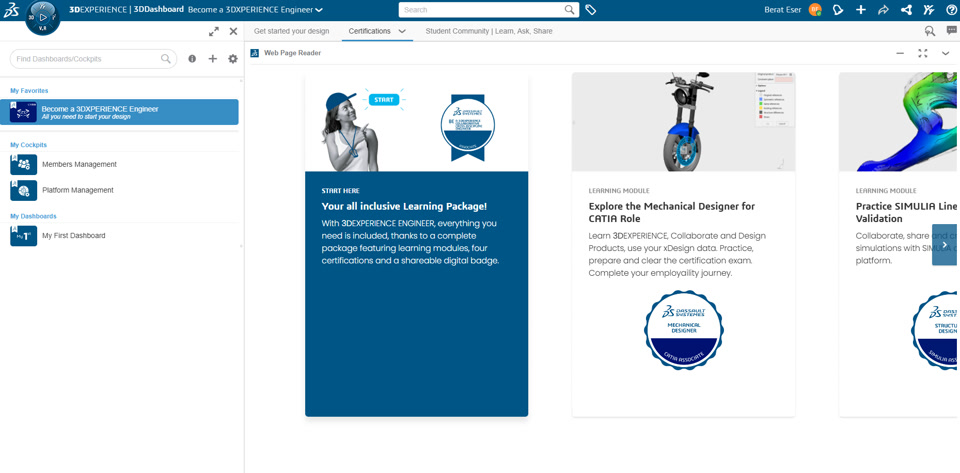Open Your all inclusive Learning Package card
This screenshot has height=473, width=960.
pos(416,245)
